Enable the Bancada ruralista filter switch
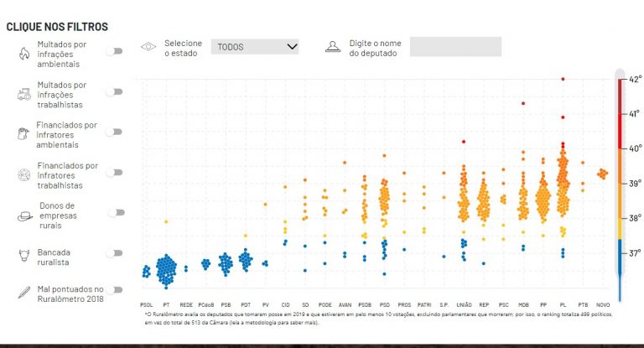Screen dimensions: 644x348 pyautogui.click(x=114, y=253)
